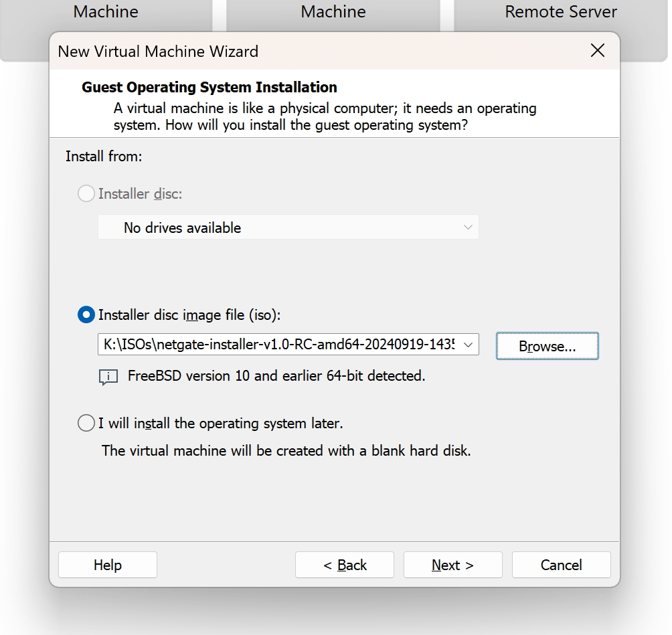Choose I will install the operating system later
The height and width of the screenshot is (635, 672).
tap(86, 423)
